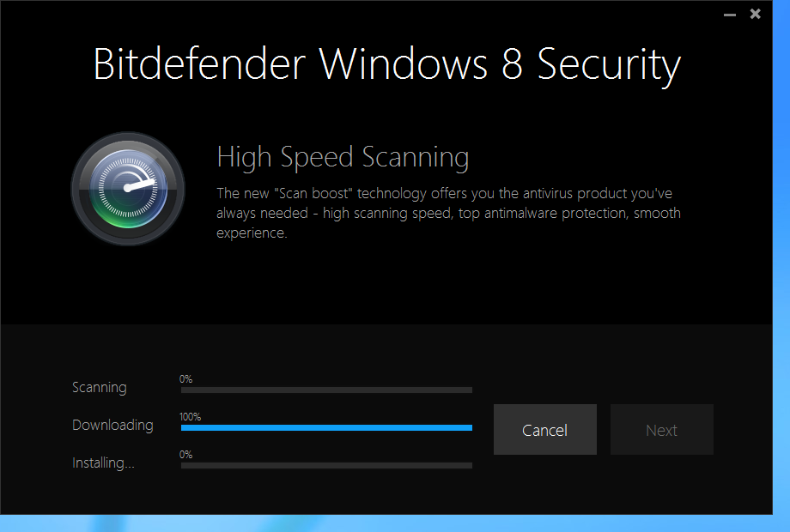The width and height of the screenshot is (790, 532).
Task: Click the Bitdefender Windows 8 Security title
Action: pos(386,64)
